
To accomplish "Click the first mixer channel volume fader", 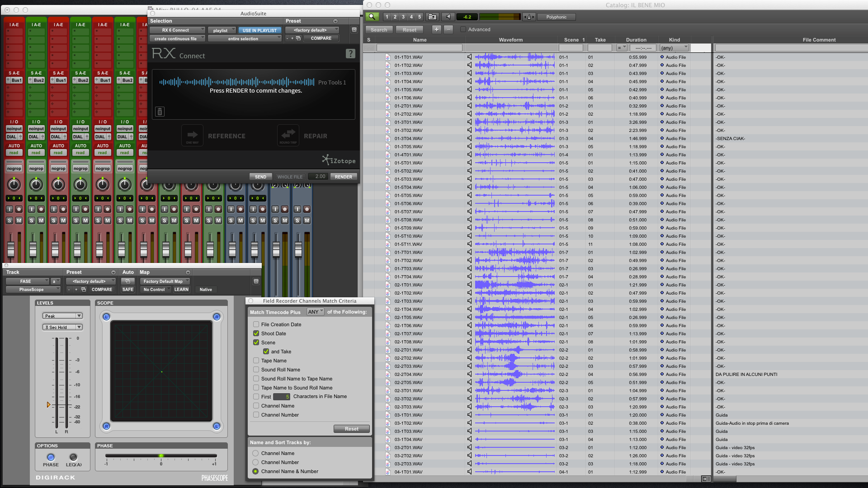I will click(x=11, y=249).
